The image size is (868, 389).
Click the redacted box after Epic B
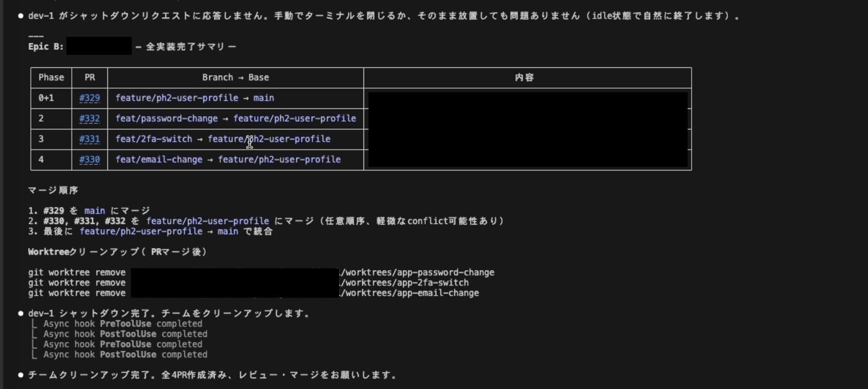point(99,47)
